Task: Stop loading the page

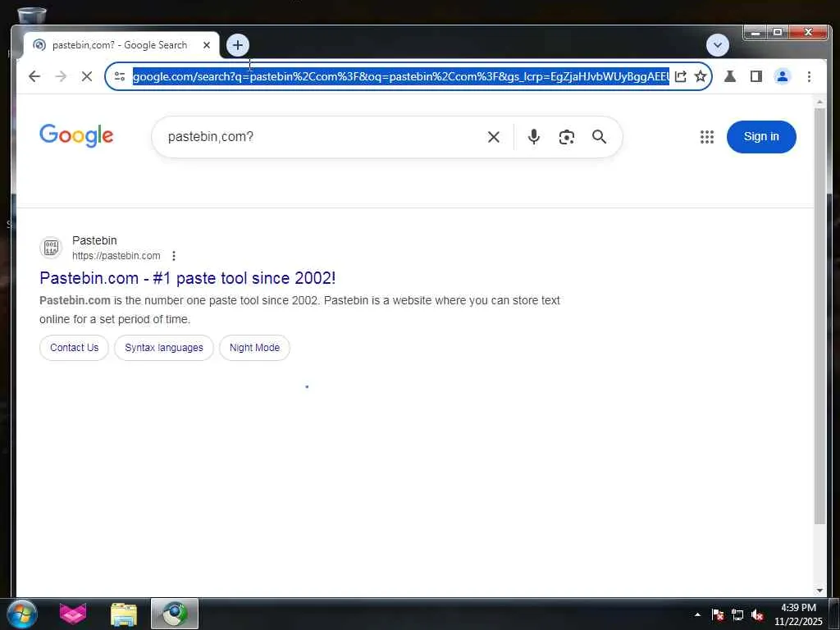Action: tap(87, 76)
